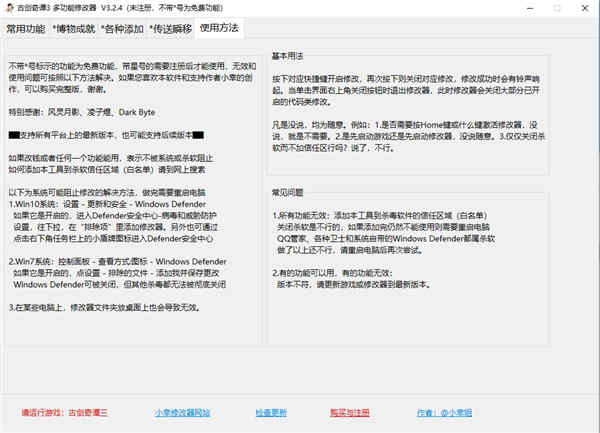This screenshot has height=433, width=600.
Task: Click the 基本用法 group heading
Action: pos(287,56)
